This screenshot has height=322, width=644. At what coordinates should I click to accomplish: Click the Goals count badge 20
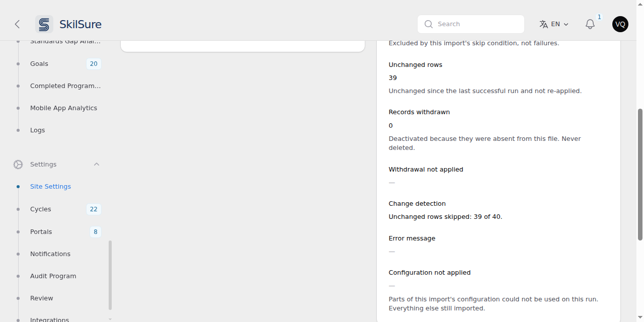94,64
